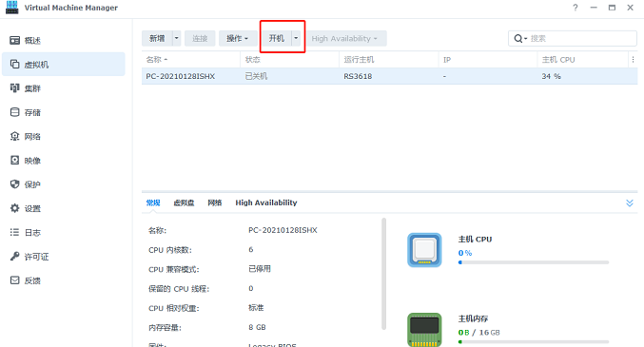Click the CPU 内核数 value 6
The width and height of the screenshot is (644, 347).
point(251,250)
